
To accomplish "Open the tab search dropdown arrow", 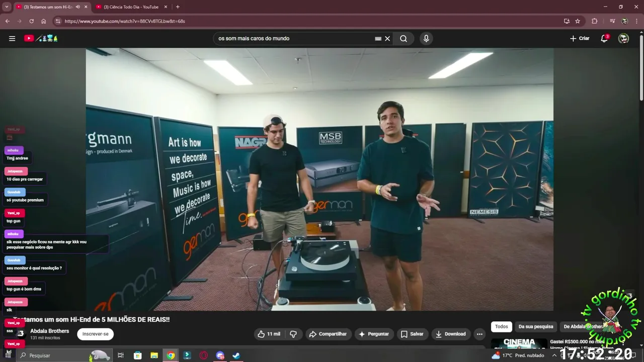I will click(7, 7).
